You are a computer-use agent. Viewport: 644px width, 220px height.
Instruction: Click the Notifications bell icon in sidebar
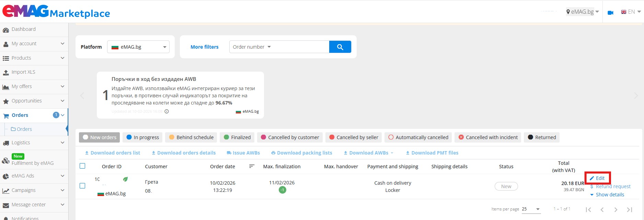[6, 218]
